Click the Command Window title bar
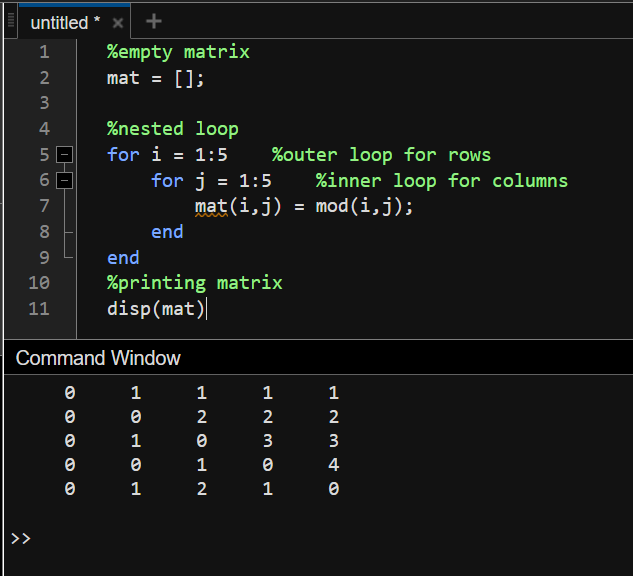The height and width of the screenshot is (576, 633). [x=98, y=358]
